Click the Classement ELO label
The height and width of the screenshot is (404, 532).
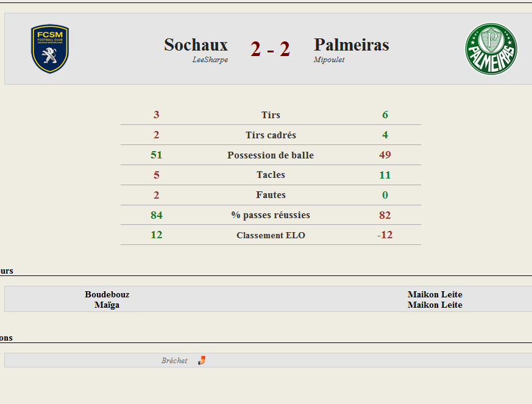tap(271, 235)
